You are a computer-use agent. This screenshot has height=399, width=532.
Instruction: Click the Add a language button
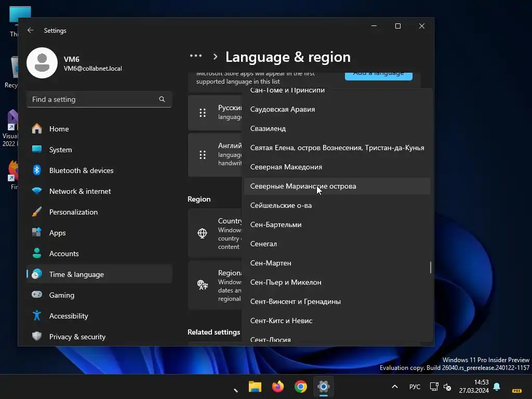click(379, 76)
